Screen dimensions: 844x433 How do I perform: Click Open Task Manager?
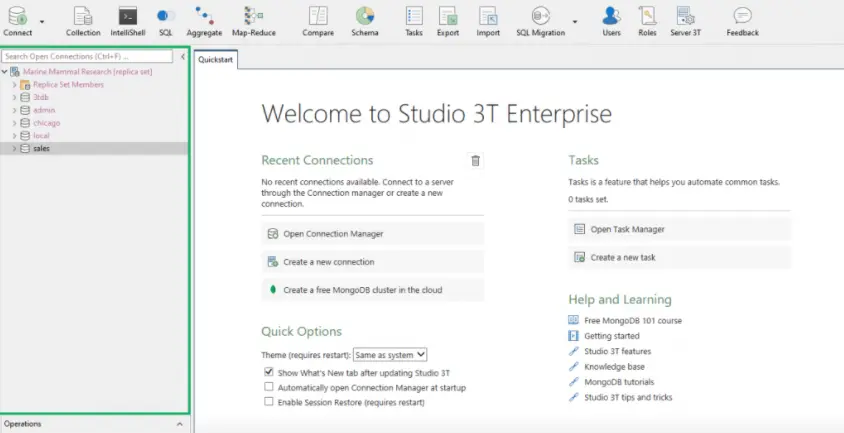click(679, 229)
